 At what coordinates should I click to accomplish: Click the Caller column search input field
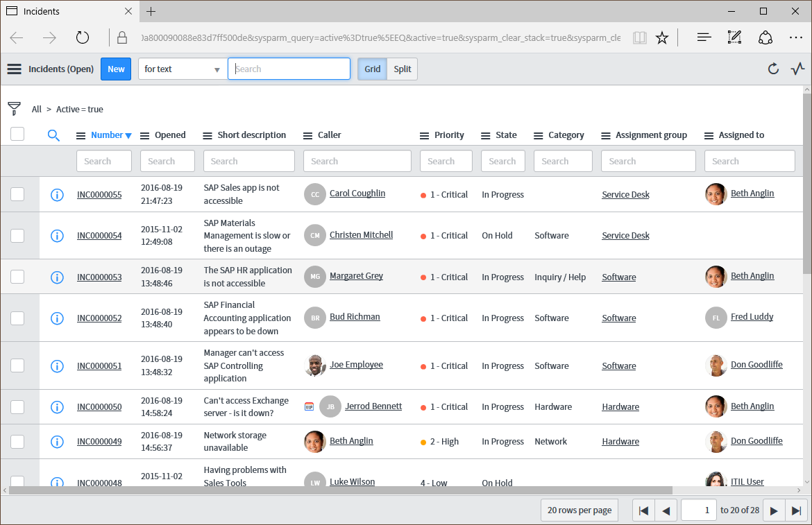[x=357, y=160]
